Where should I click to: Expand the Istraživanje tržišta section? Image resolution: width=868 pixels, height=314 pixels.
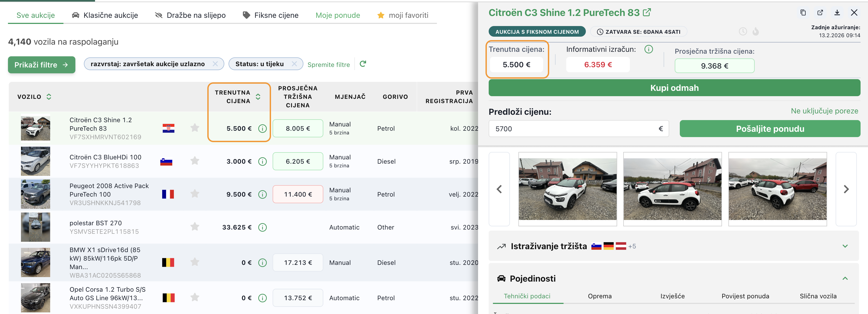(x=845, y=246)
